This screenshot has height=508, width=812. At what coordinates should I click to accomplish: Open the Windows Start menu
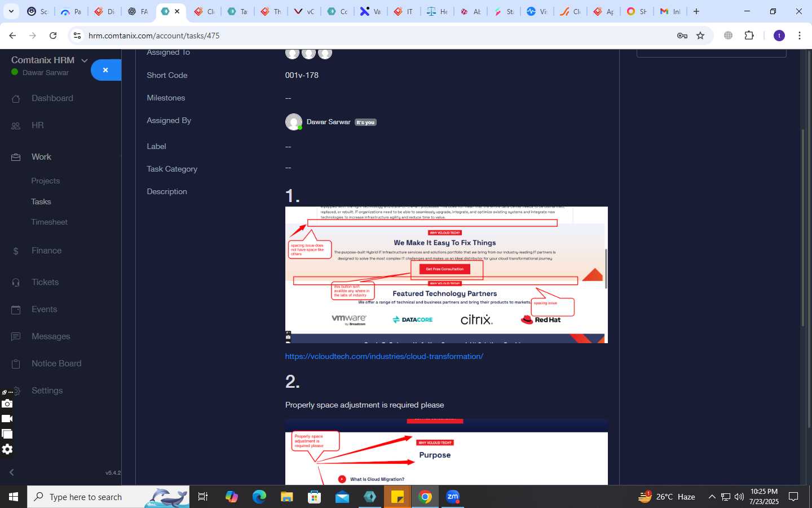coord(14,497)
